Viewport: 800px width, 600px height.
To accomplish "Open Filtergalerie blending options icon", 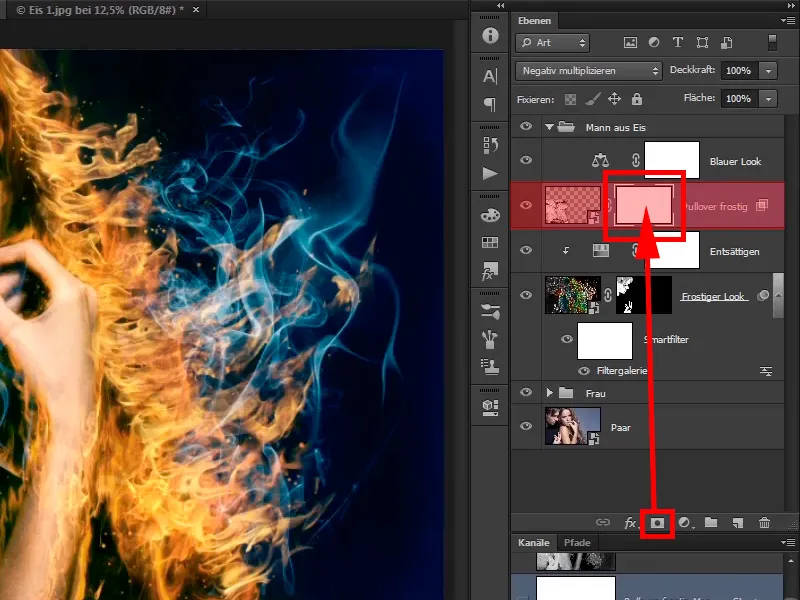I will click(766, 371).
